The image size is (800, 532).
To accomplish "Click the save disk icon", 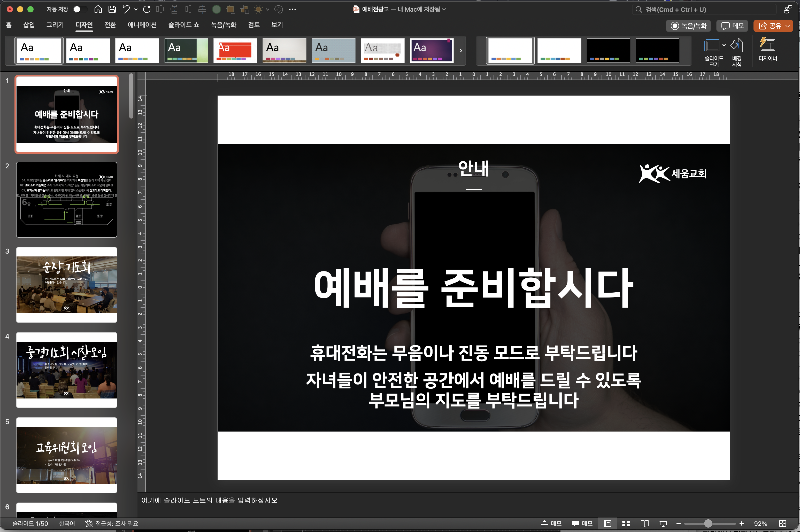I will pyautogui.click(x=112, y=9).
